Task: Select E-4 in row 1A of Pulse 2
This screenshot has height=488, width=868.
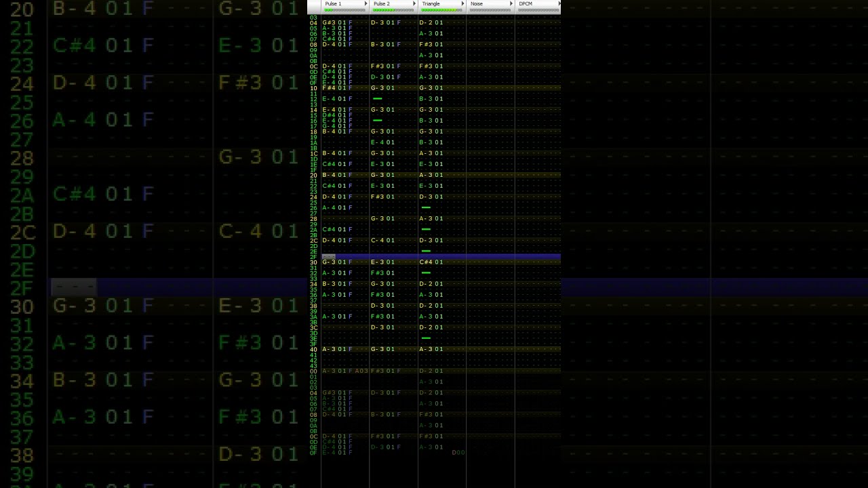Action: tap(377, 142)
